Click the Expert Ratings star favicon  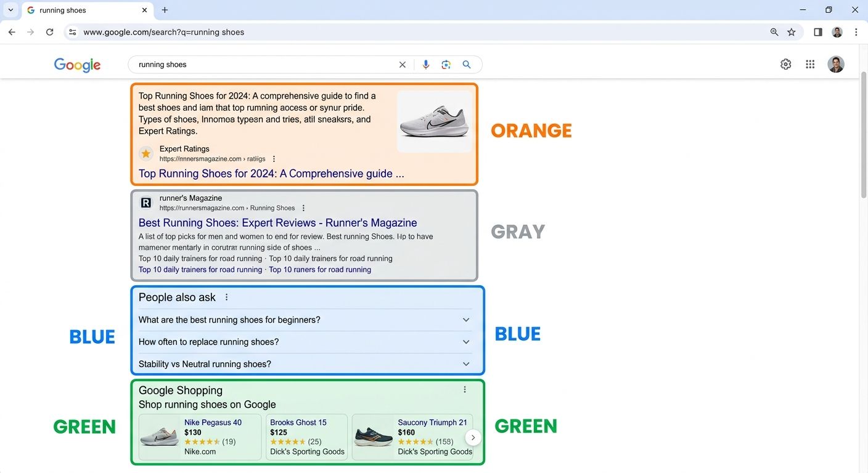(145, 153)
